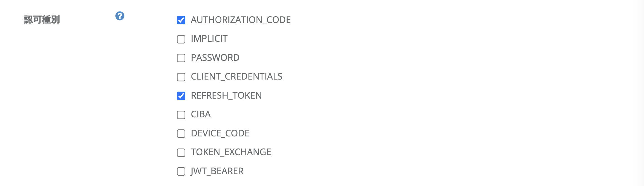This screenshot has height=186, width=644.
Task: Enable the DEVICE_CODE checkbox box
Action: (x=181, y=134)
